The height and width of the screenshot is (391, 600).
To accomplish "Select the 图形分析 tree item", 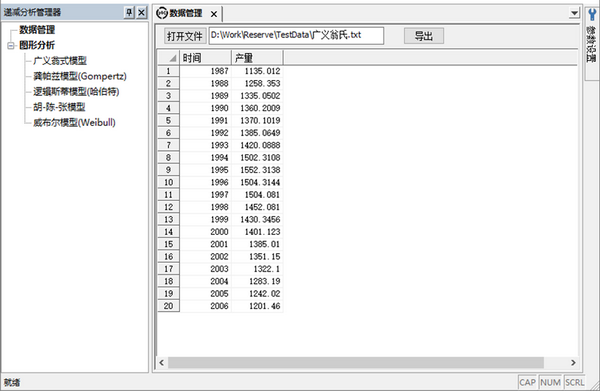I will [37, 45].
